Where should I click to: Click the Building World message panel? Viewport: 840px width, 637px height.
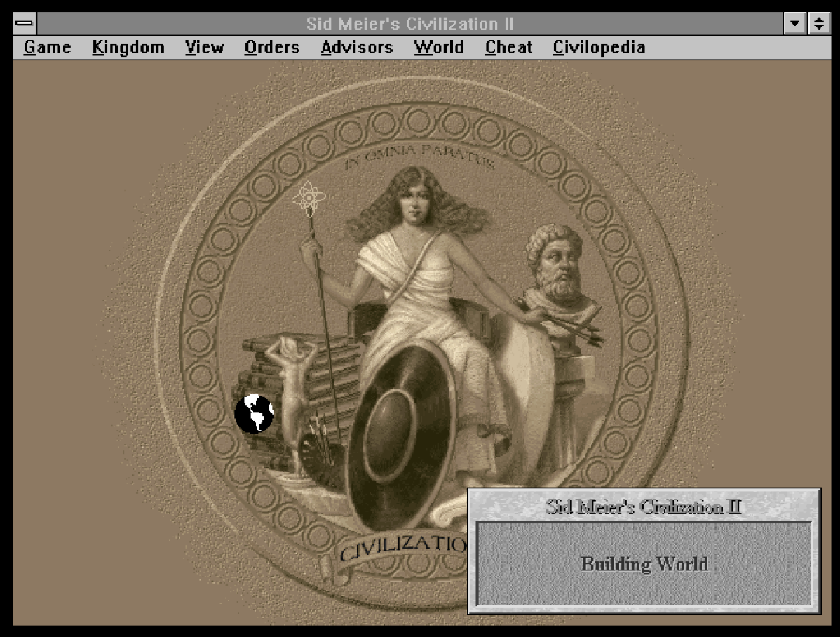click(x=644, y=564)
